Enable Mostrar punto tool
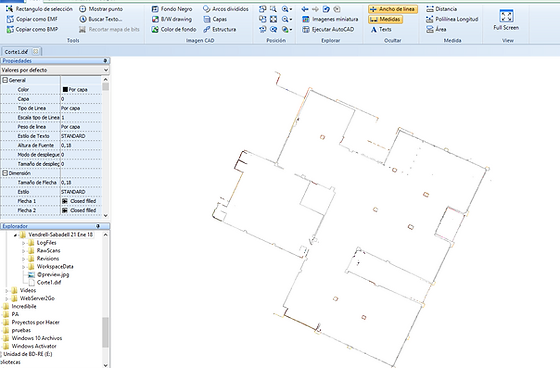Viewport: 560px width, 368px height. tap(101, 9)
